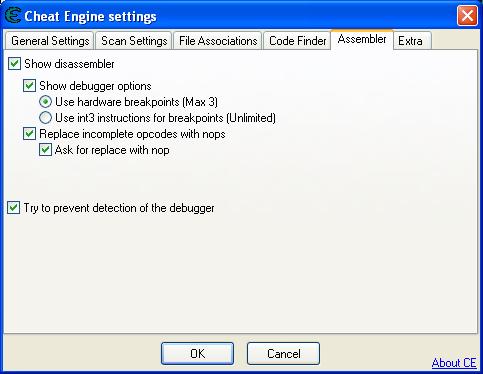Viewport: 483px width, 374px height.
Task: Open the About CE link
Action: (x=454, y=363)
